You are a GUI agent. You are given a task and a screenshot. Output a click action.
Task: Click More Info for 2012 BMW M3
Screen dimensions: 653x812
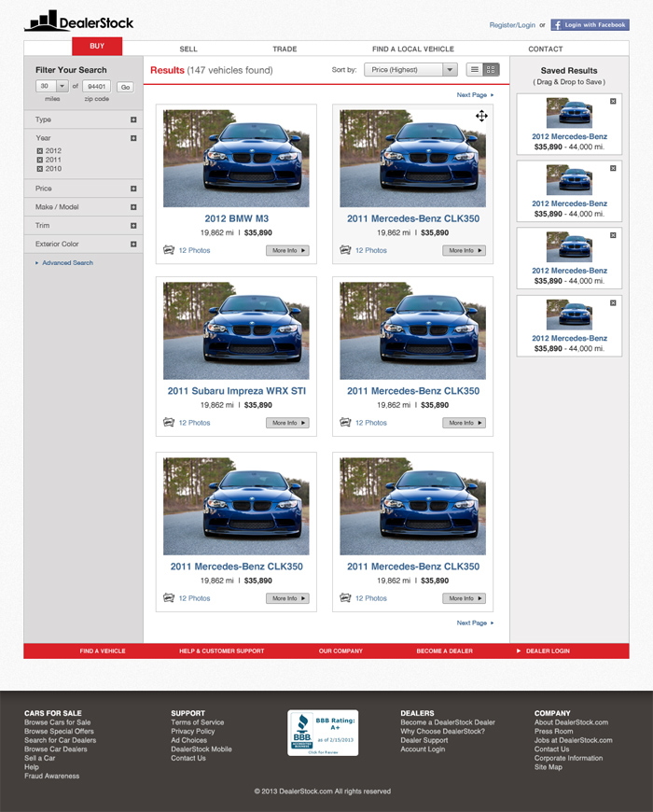pyautogui.click(x=287, y=251)
